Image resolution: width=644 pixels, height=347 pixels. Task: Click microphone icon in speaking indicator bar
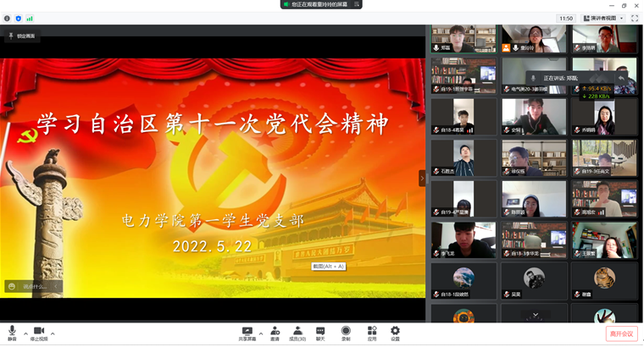point(533,78)
